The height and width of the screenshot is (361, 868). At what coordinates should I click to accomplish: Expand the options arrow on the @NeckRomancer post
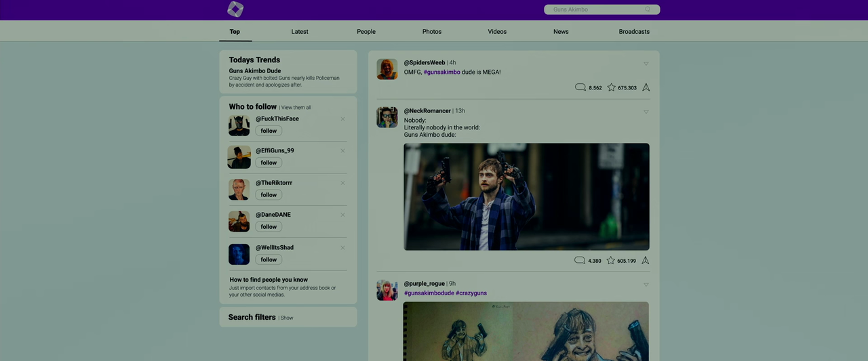click(646, 112)
